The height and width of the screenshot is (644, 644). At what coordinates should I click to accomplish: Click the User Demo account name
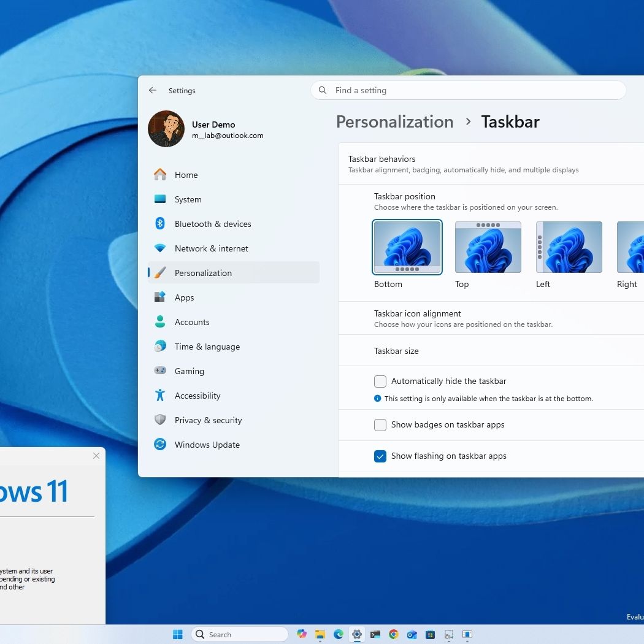[x=213, y=125]
